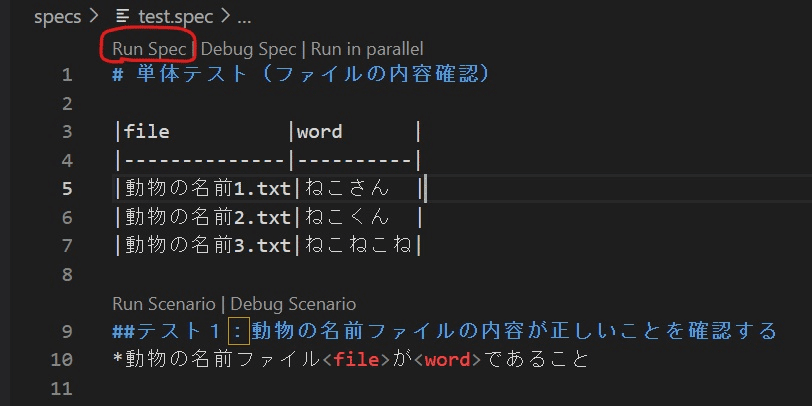The image size is (812, 406).
Task: Click the scenario heading テスト１
Action: tap(444, 330)
